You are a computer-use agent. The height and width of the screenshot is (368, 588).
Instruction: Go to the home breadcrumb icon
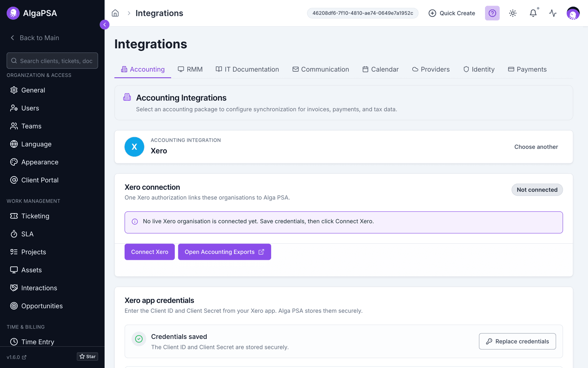[x=115, y=13]
